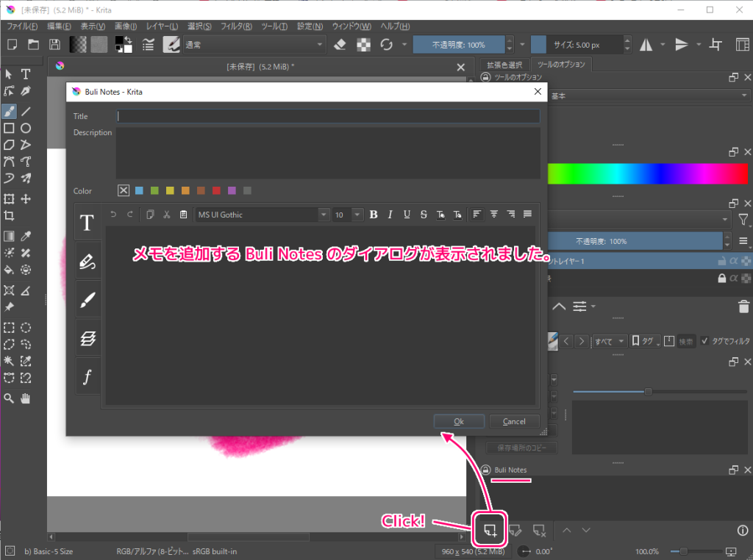Select the red note color swatch

point(217,190)
